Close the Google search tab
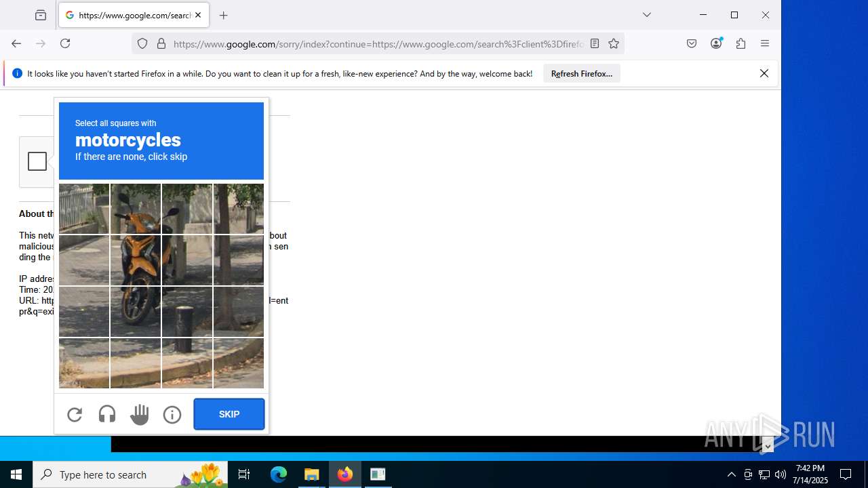 [198, 15]
